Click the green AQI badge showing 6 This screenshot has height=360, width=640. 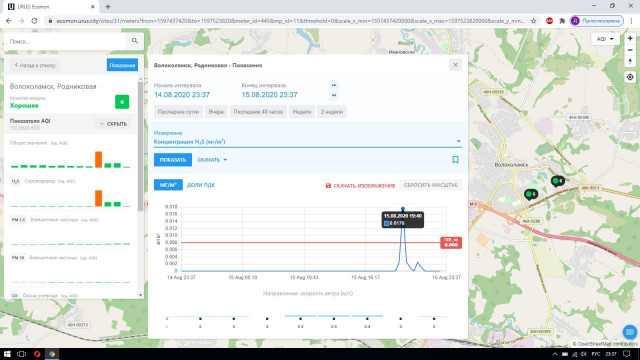pyautogui.click(x=122, y=102)
